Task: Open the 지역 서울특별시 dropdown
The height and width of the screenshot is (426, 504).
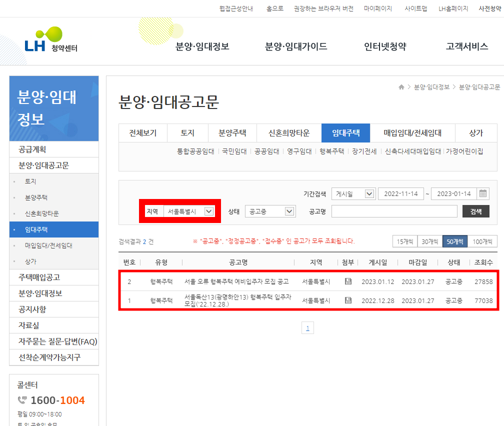Action: [x=189, y=211]
